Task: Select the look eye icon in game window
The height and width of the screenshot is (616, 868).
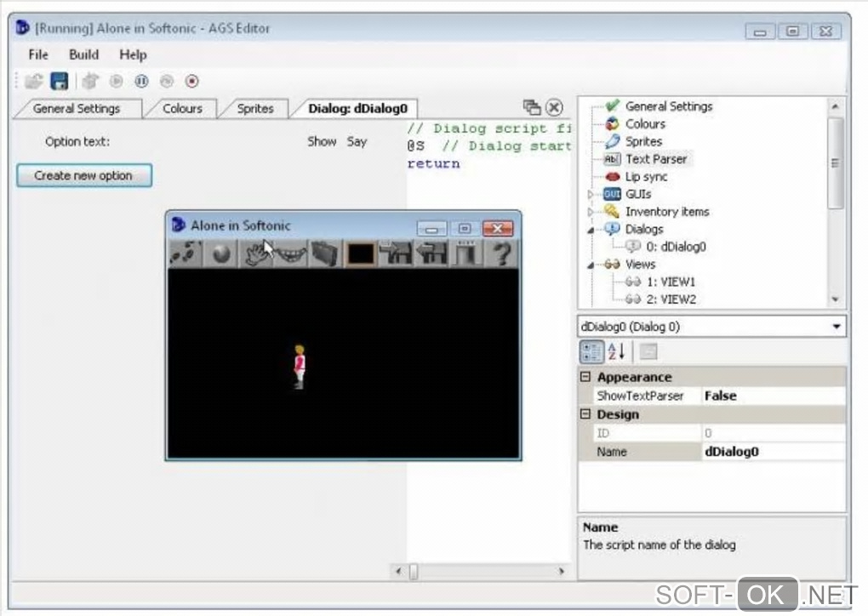Action: coord(221,254)
